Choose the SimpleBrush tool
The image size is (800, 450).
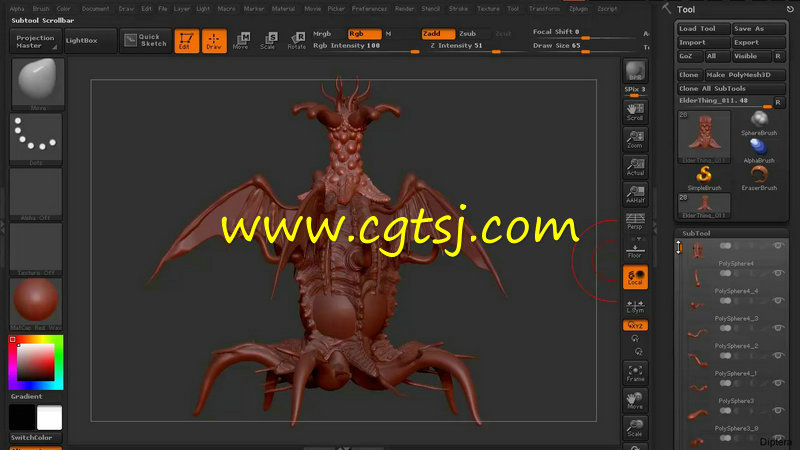point(704,179)
